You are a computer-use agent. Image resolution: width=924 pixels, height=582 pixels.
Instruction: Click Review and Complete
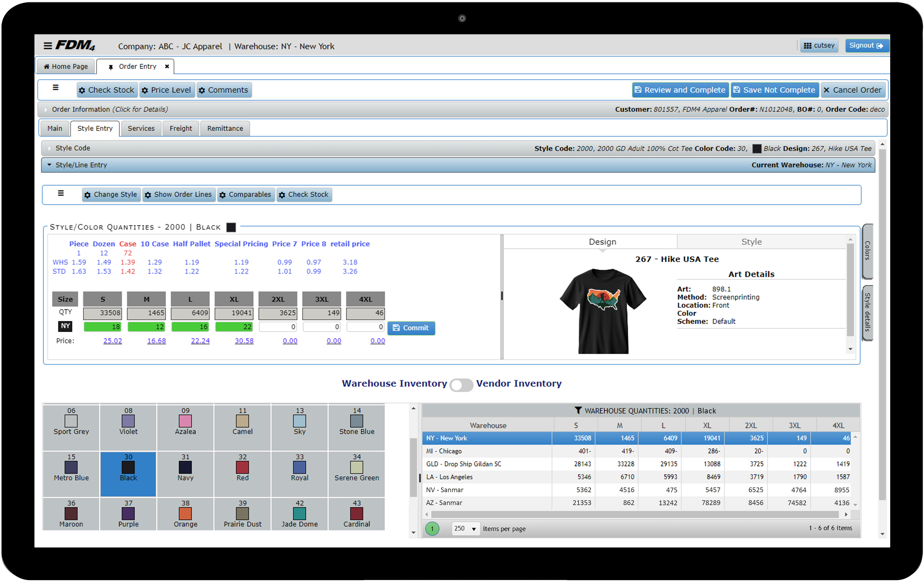coord(680,90)
